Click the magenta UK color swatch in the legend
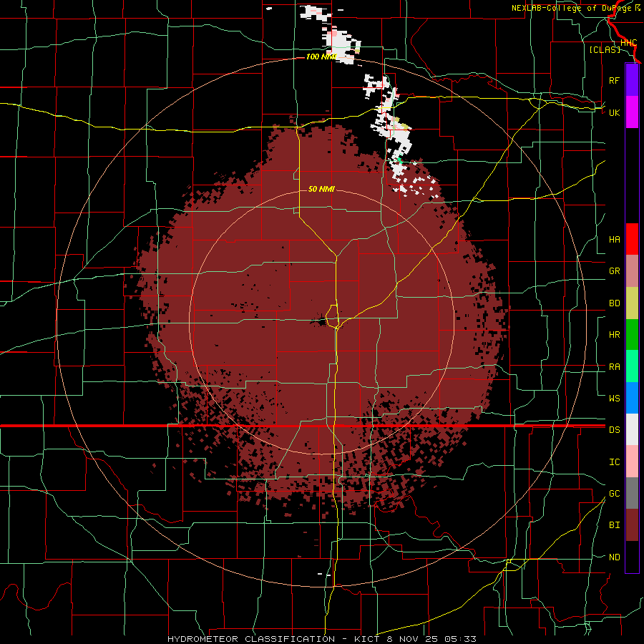 [632, 112]
